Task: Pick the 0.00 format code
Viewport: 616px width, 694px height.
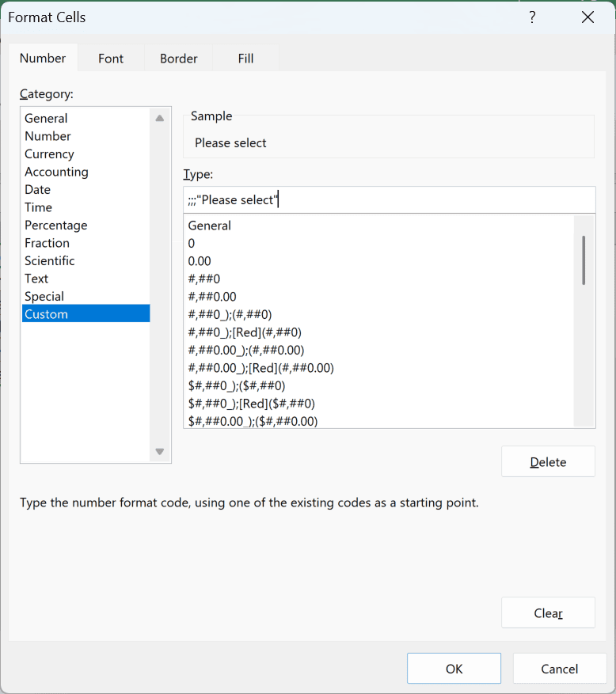Action: pos(380,260)
